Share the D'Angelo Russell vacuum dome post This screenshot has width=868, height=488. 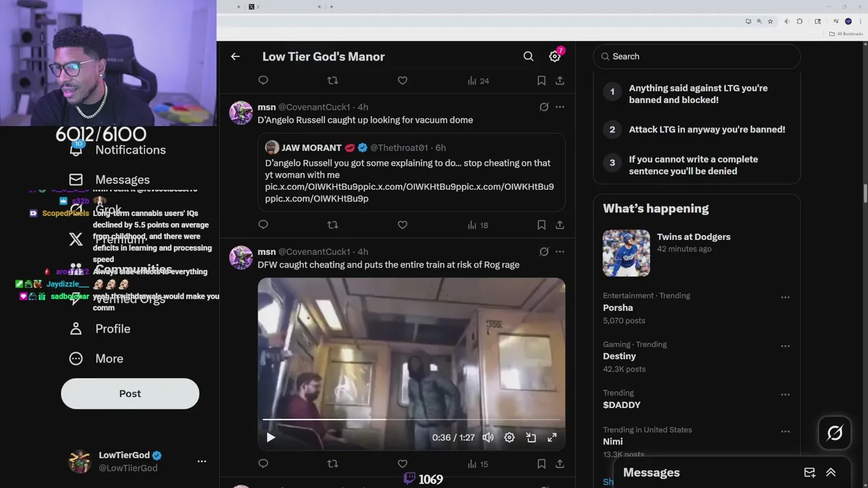point(559,224)
